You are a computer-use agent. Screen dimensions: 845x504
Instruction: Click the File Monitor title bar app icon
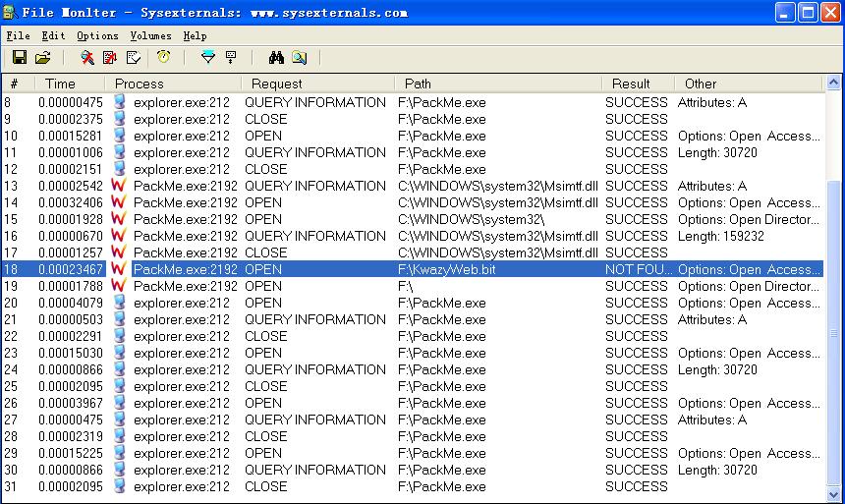point(10,12)
